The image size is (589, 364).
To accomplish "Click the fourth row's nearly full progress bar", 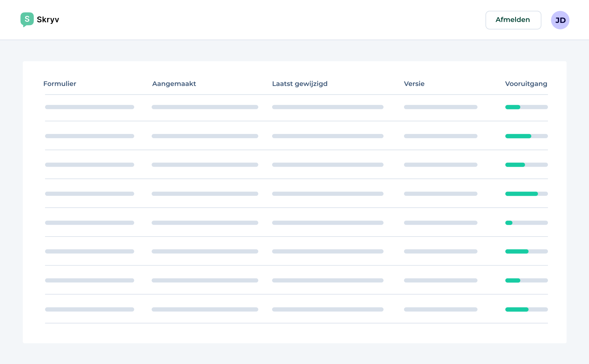I will [526, 194].
